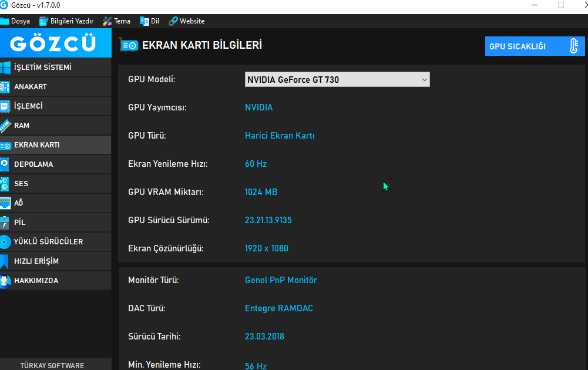Click the İşlemci CPU chip icon
This screenshot has width=588, height=370.
5,106
